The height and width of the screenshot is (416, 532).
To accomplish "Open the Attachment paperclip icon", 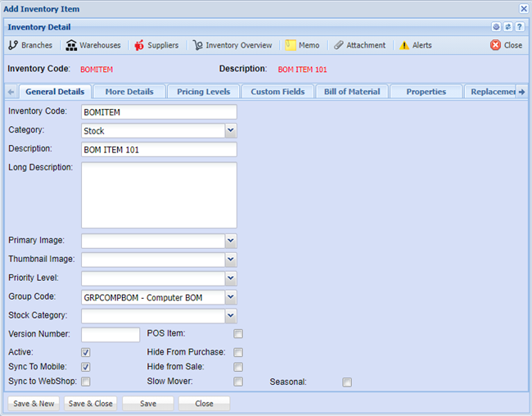I will pos(339,45).
